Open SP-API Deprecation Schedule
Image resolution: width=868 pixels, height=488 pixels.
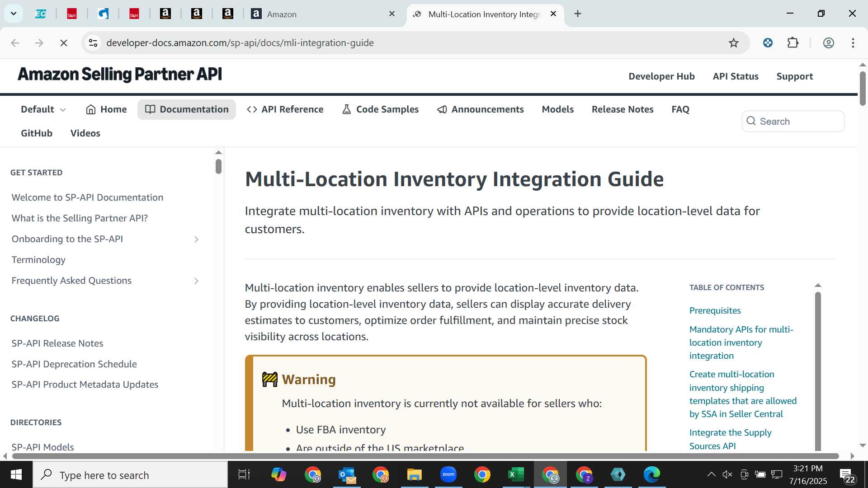[x=74, y=364]
